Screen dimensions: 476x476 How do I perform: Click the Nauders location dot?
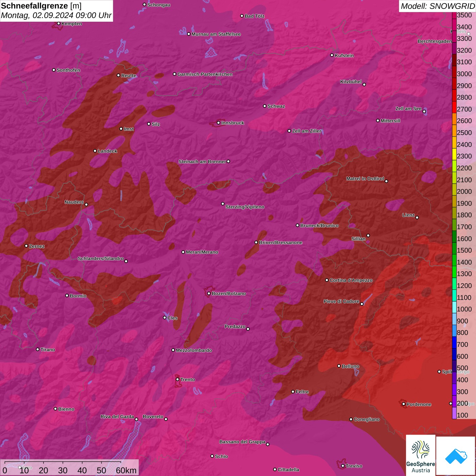[86, 205]
